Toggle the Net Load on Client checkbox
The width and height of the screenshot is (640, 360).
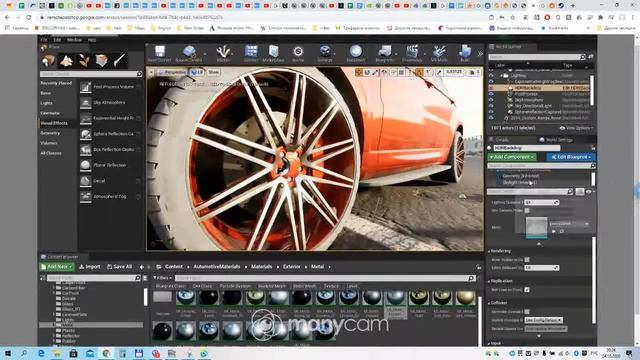tap(527, 290)
